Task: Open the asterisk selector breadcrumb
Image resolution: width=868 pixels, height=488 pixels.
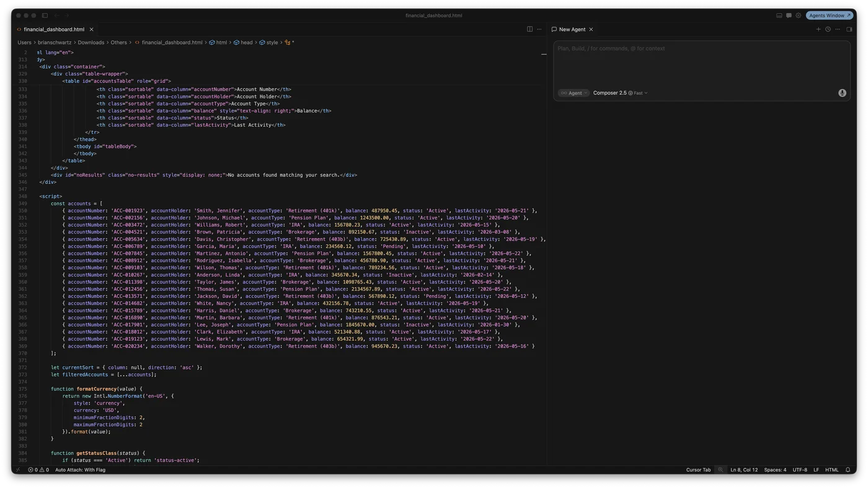Action: tap(290, 43)
